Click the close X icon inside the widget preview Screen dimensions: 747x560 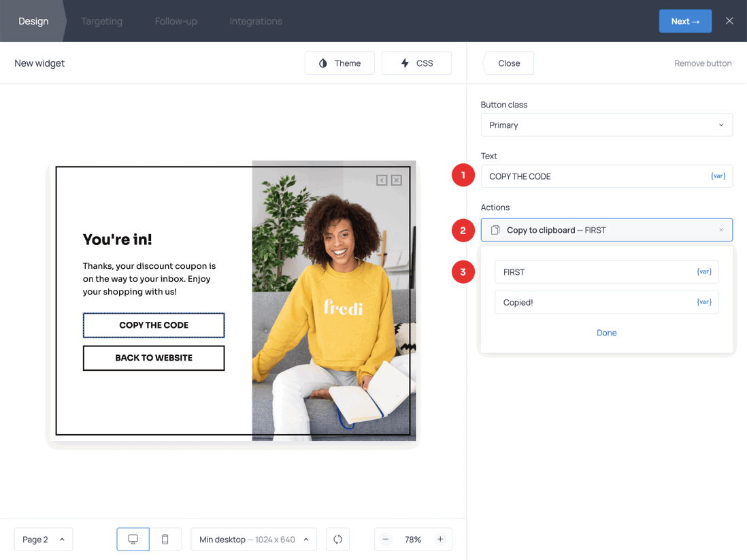[x=396, y=180]
